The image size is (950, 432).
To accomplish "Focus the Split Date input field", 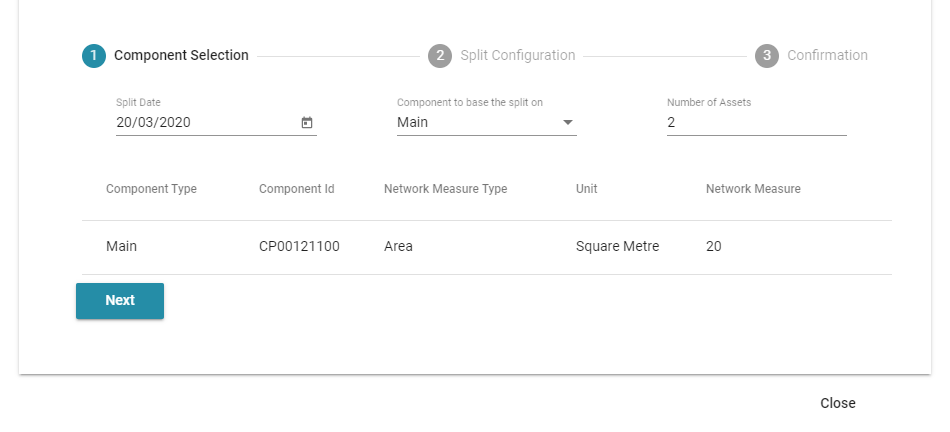I will (206, 122).
